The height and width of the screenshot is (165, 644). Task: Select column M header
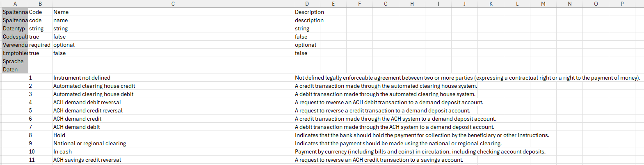[x=543, y=4]
